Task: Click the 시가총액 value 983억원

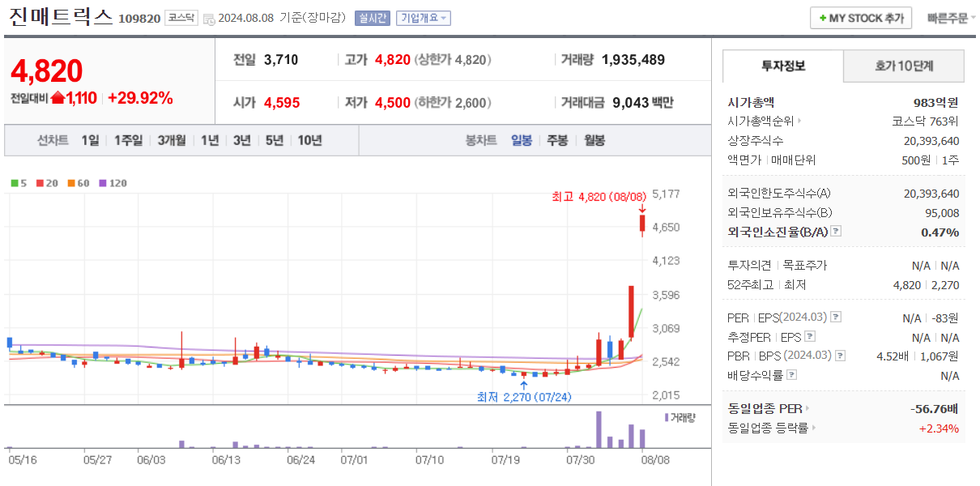Action: tap(935, 102)
